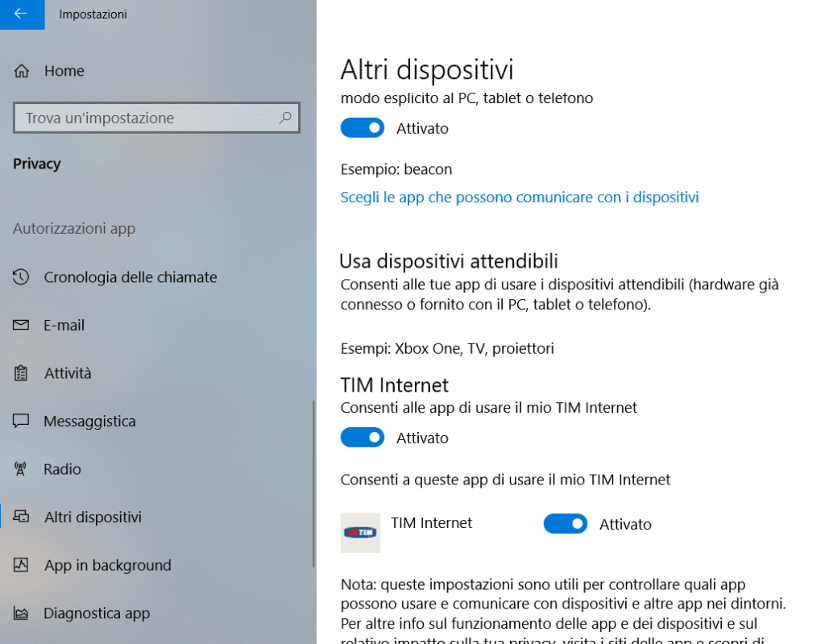
Task: Turn off the TIM Internet app-specific switch
Action: pos(566,524)
